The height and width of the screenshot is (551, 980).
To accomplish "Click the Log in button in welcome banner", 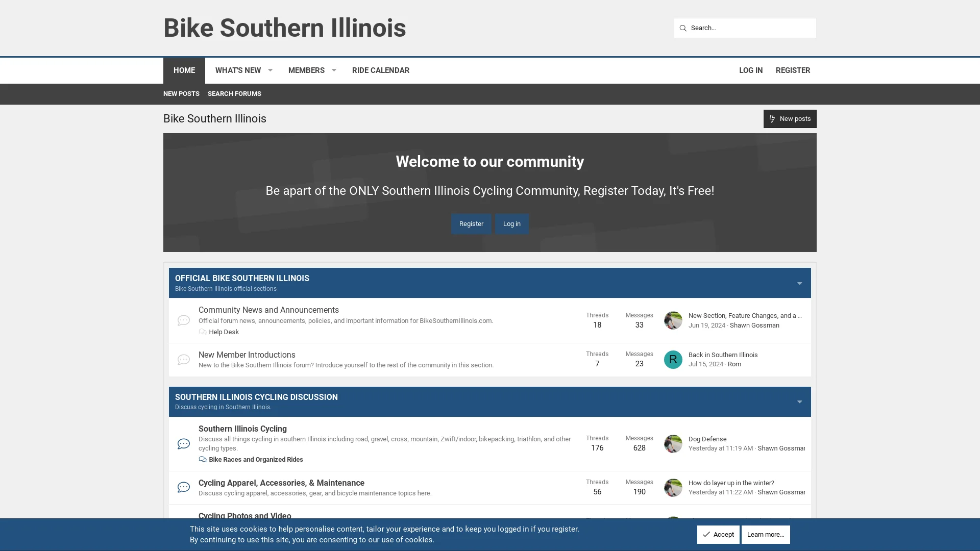I will pyautogui.click(x=512, y=224).
